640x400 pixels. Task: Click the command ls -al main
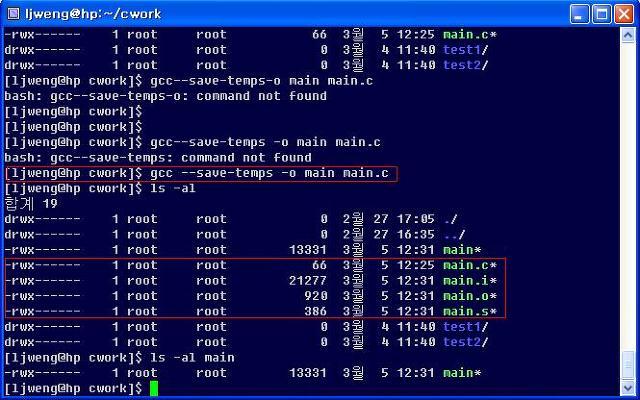tap(192, 358)
